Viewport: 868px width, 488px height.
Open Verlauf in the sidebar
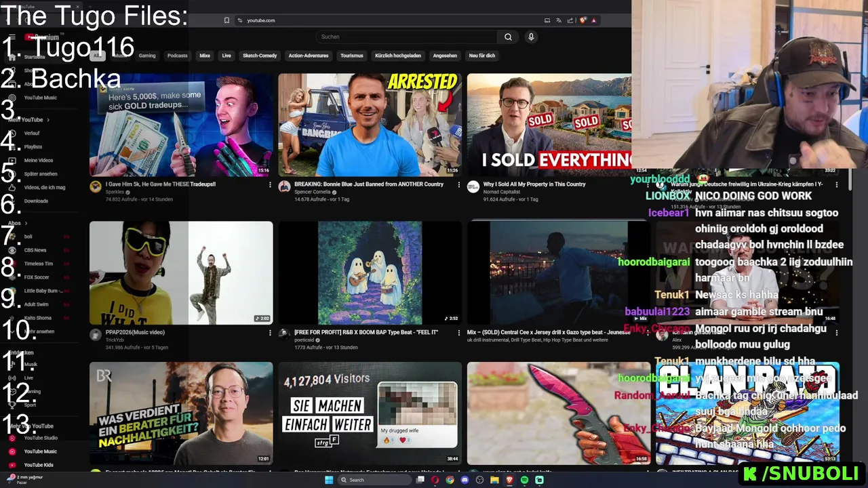click(x=32, y=134)
